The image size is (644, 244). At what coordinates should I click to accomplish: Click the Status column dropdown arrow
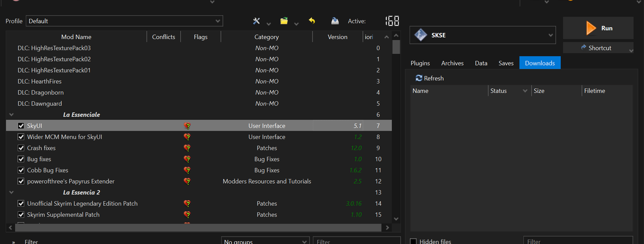[x=525, y=91]
